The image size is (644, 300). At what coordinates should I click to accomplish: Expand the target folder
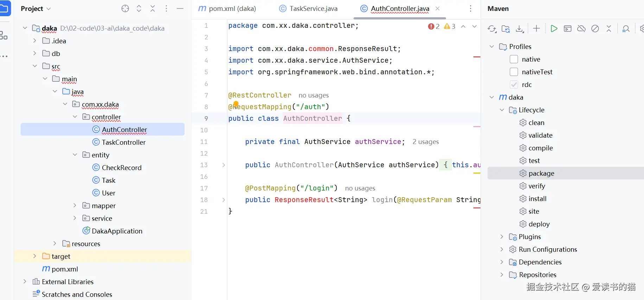point(34,256)
